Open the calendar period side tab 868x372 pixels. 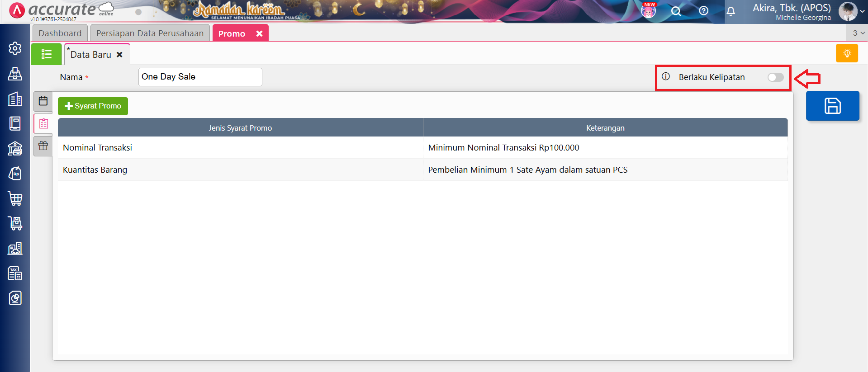43,101
